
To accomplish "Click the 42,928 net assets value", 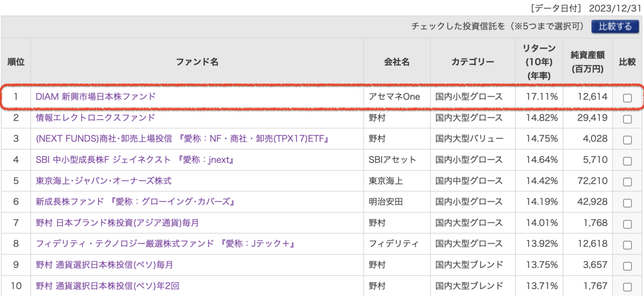I will point(593,201).
